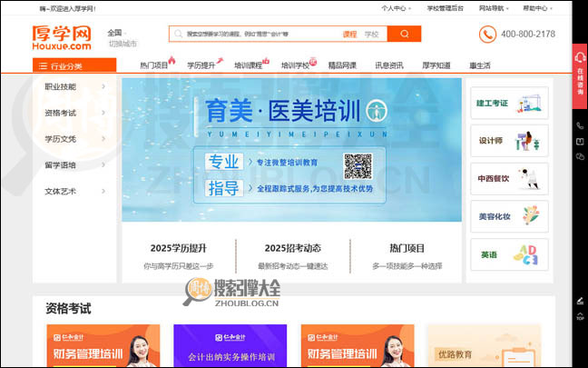The height and width of the screenshot is (368, 588).
Task: Open the 优路教育 course card
Action: (x=485, y=346)
